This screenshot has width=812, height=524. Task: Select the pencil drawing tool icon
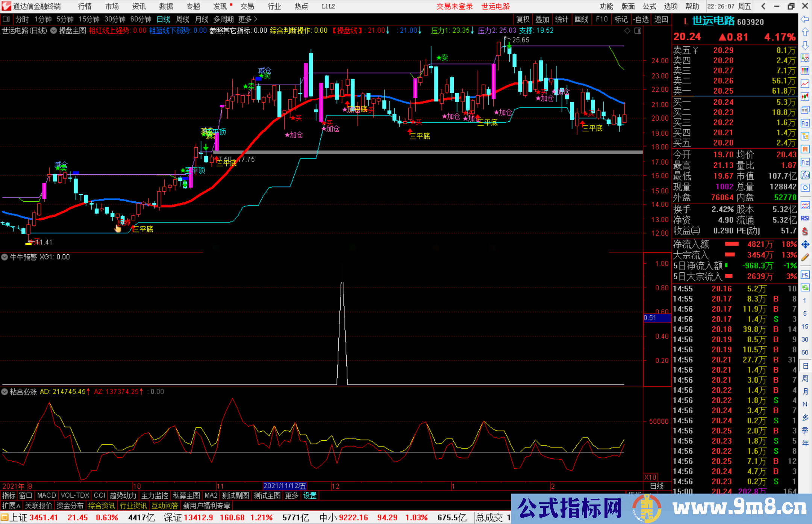(805, 257)
